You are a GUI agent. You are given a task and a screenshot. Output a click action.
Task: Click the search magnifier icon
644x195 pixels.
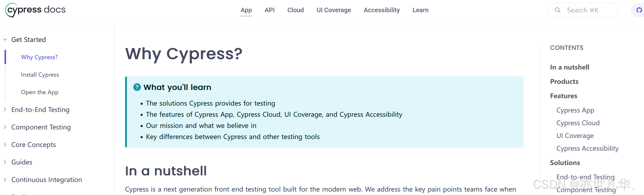[558, 10]
